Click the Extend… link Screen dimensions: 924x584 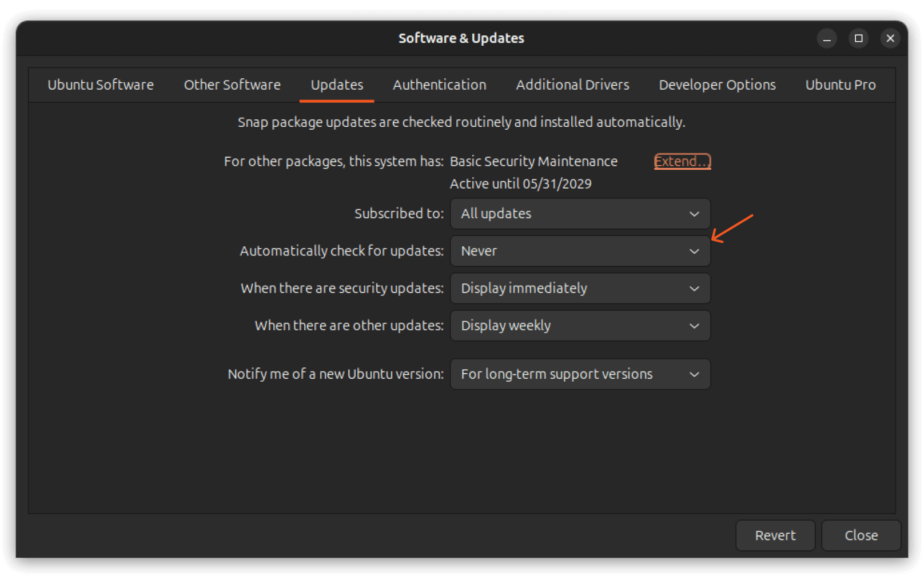(682, 162)
